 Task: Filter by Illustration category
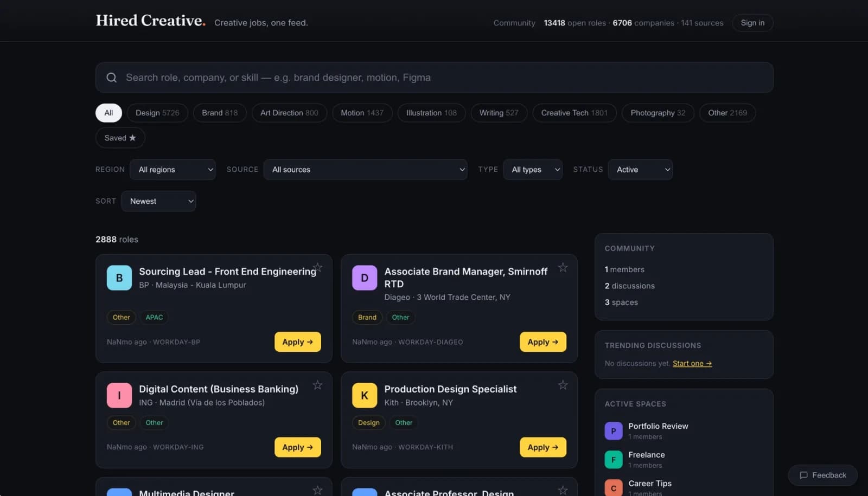pyautogui.click(x=431, y=113)
